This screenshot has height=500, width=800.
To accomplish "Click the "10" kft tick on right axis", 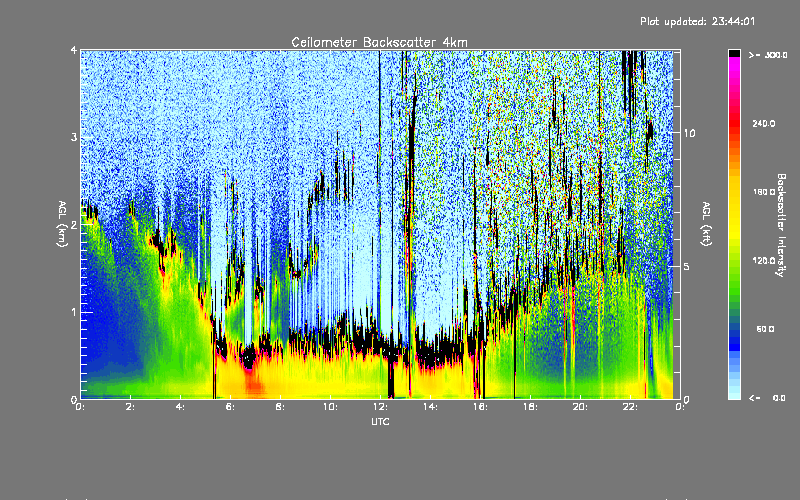I will coord(689,133).
